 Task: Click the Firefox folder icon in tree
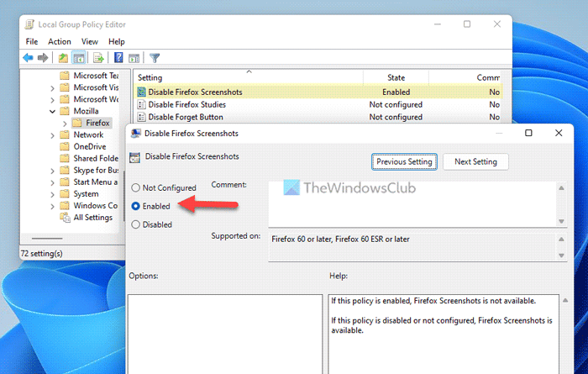pyautogui.click(x=77, y=123)
